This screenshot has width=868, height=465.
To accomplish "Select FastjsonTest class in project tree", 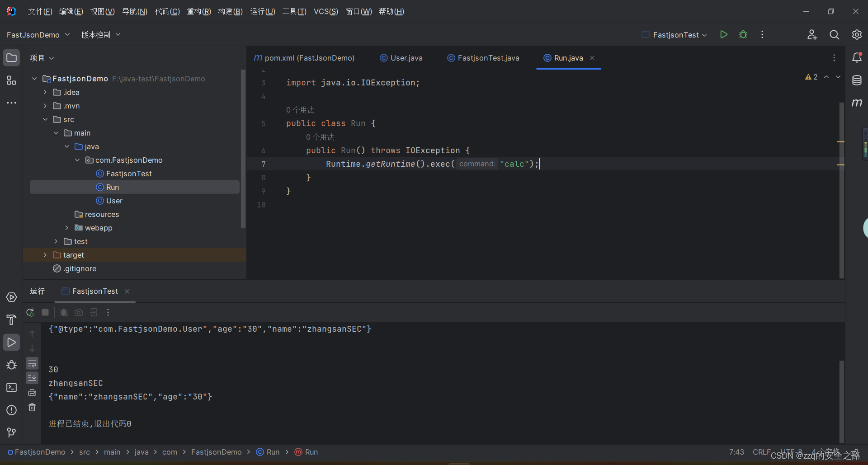I will [x=129, y=174].
